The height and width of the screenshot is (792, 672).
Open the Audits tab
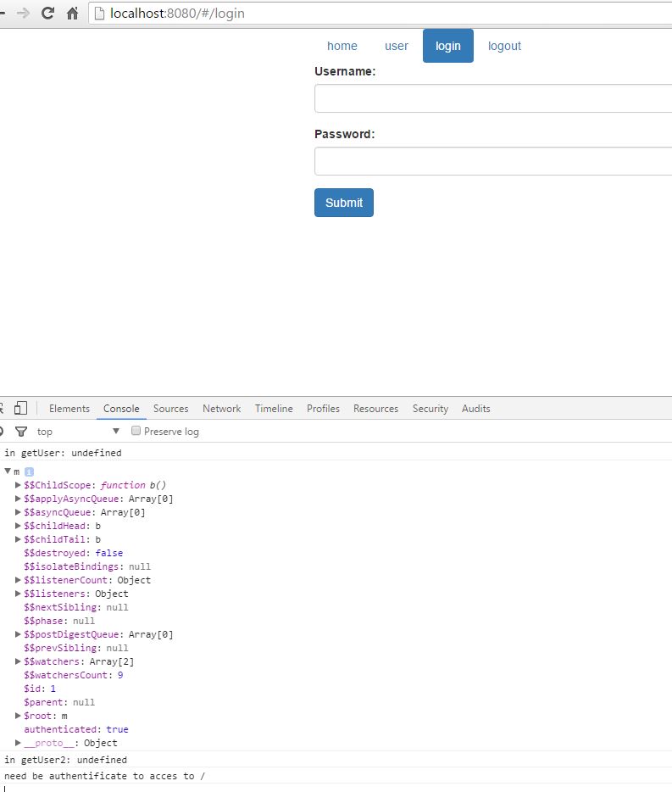[x=475, y=408]
